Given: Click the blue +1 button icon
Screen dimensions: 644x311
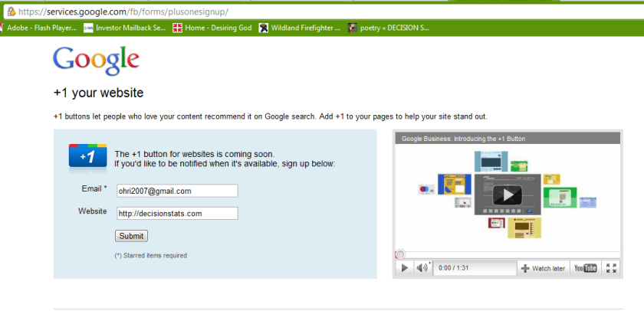Looking at the screenshot, I should (87, 155).
